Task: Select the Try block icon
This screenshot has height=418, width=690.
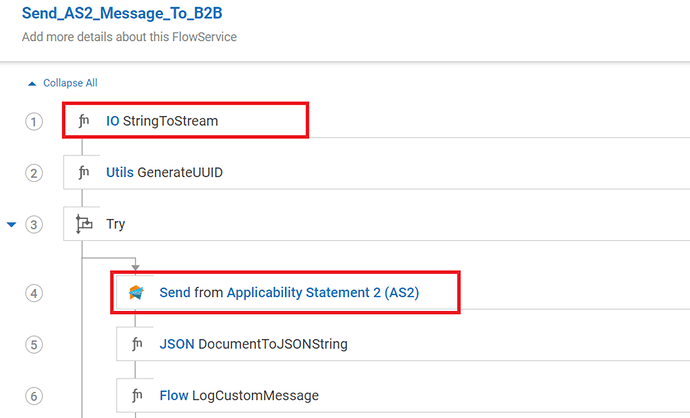Action: (84, 225)
